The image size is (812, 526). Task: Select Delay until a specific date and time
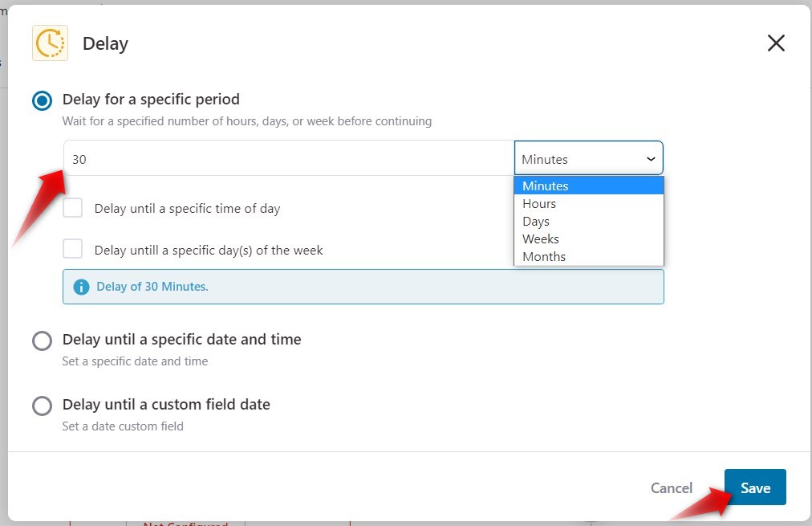42,341
